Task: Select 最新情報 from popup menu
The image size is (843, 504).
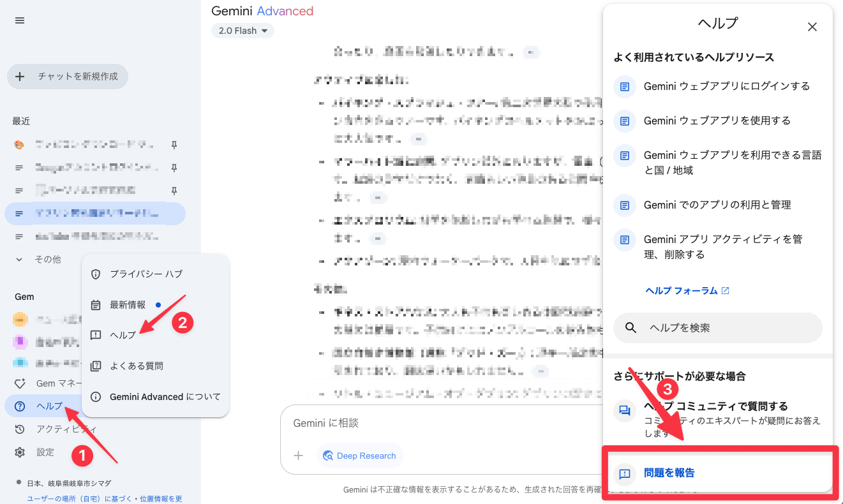Action: (155, 305)
